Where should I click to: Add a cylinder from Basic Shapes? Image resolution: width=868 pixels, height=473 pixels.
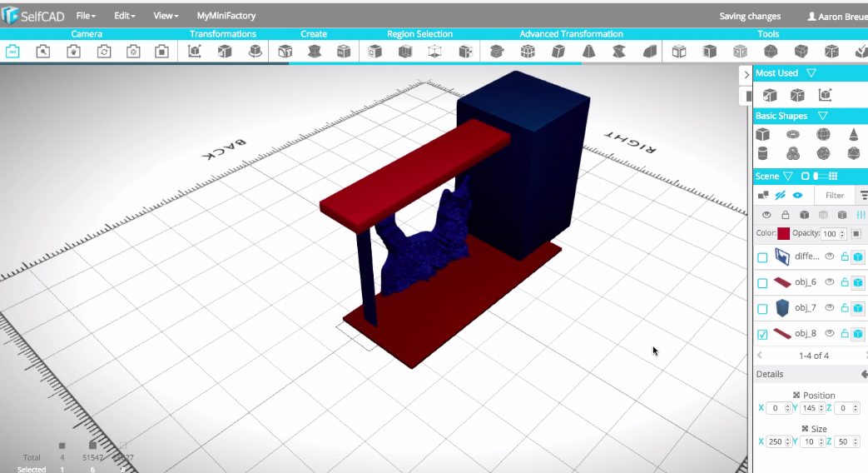click(763, 153)
